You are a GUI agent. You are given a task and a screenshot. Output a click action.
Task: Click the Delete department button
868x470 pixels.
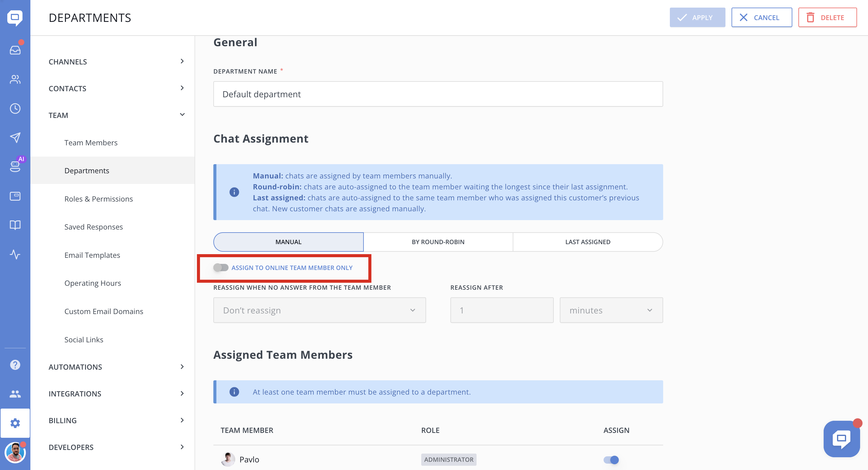827,18
